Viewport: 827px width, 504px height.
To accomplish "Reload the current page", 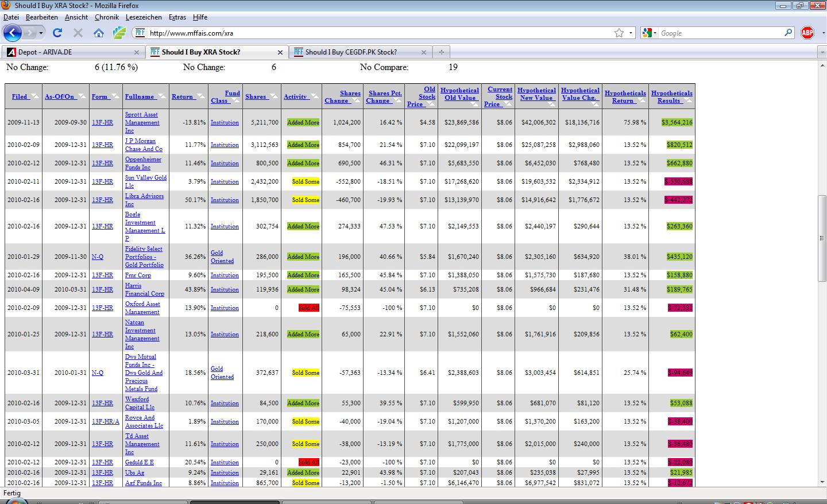I will 57,33.
